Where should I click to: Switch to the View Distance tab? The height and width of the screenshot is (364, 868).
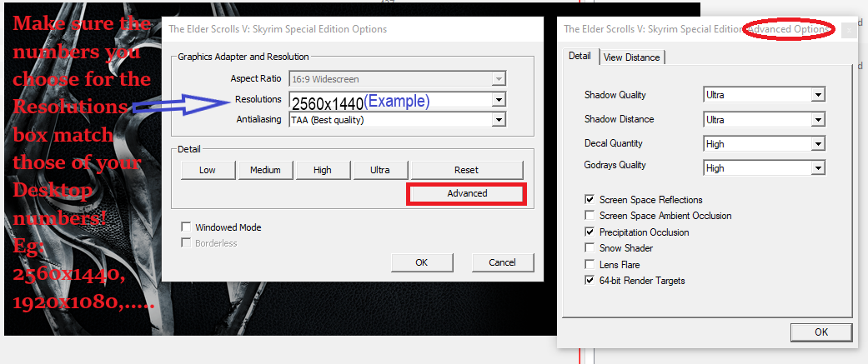(632, 57)
